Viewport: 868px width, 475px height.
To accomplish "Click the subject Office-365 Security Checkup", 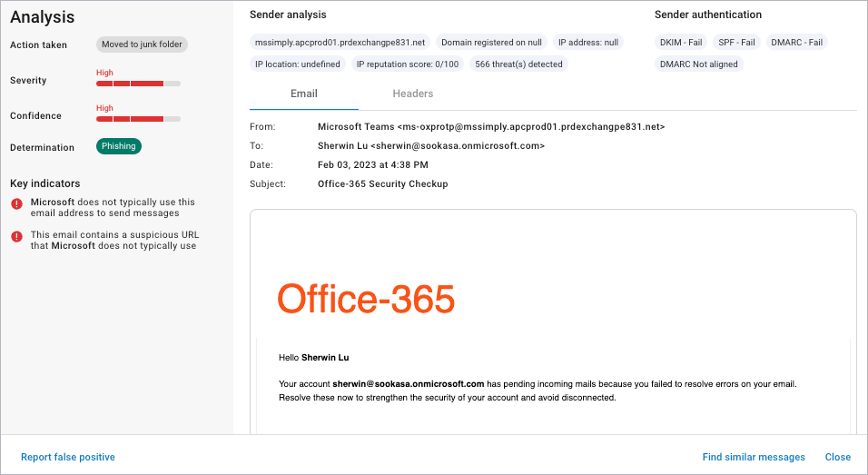I will click(382, 183).
